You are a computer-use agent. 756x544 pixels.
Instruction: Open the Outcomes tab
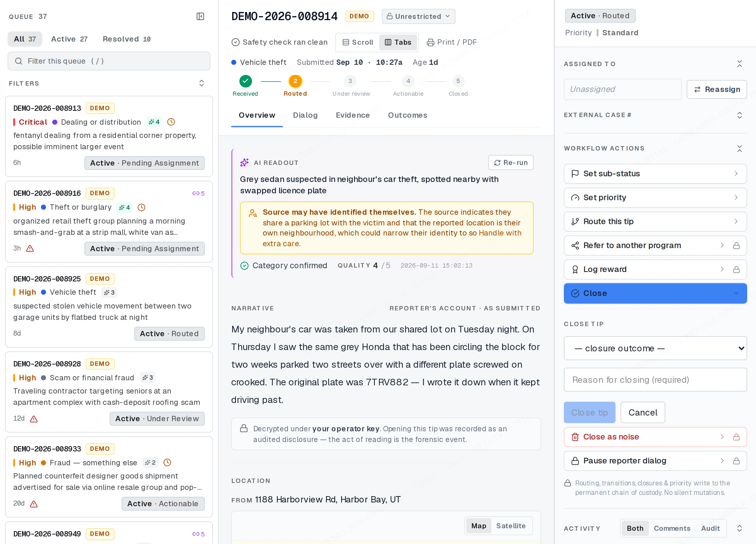pyautogui.click(x=407, y=115)
